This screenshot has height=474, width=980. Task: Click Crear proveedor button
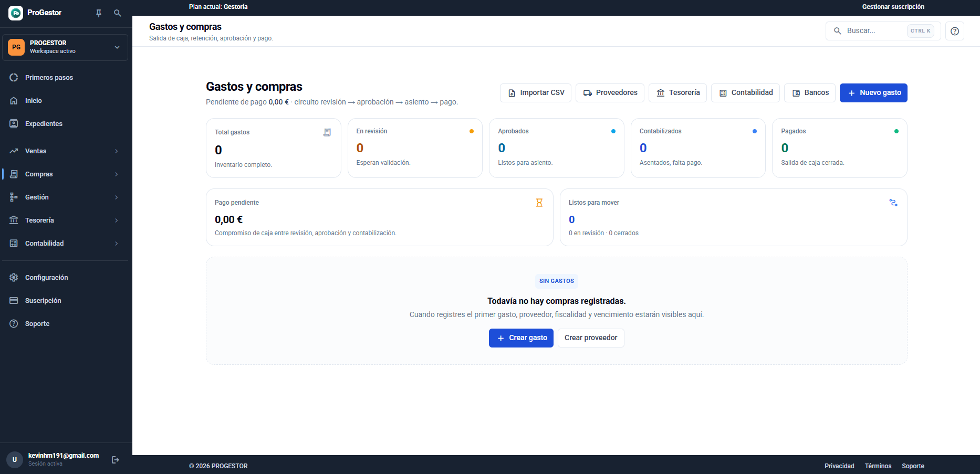pos(591,338)
